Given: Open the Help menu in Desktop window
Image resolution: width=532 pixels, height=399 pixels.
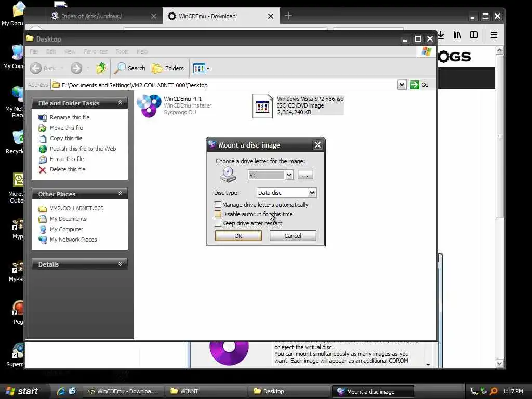Looking at the screenshot, I should [142, 51].
